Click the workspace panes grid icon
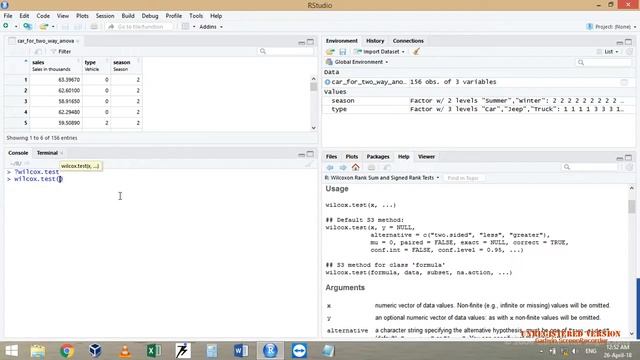This screenshot has height=360, width=640. click(185, 27)
